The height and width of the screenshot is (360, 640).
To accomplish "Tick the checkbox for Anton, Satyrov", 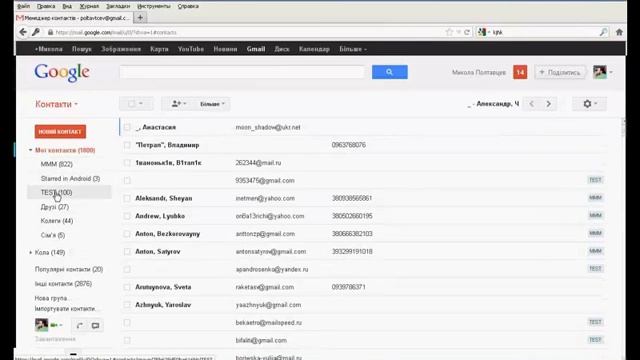I will pos(127,251).
